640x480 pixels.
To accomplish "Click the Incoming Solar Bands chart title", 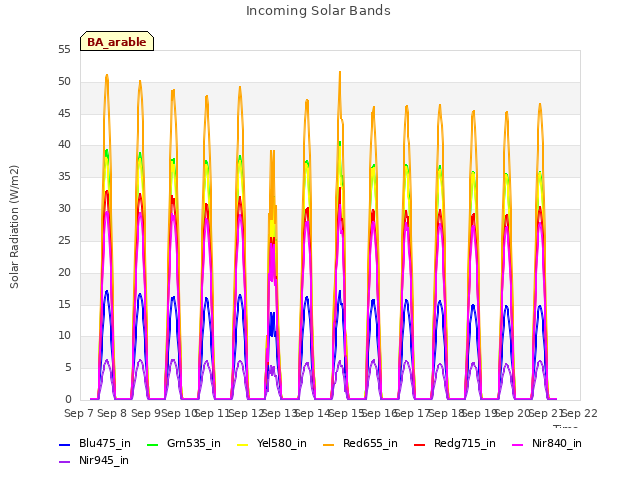I will click(x=318, y=11).
